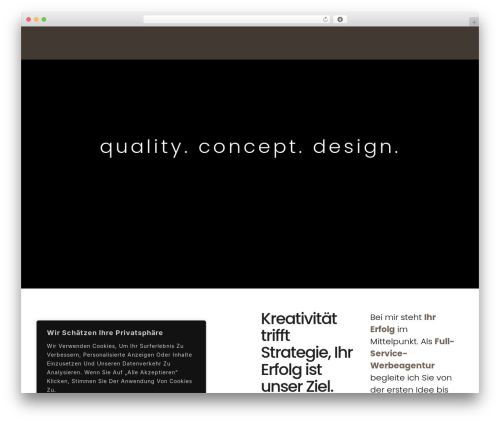
Task: Click the green maximize window button
Action: pyautogui.click(x=44, y=19)
